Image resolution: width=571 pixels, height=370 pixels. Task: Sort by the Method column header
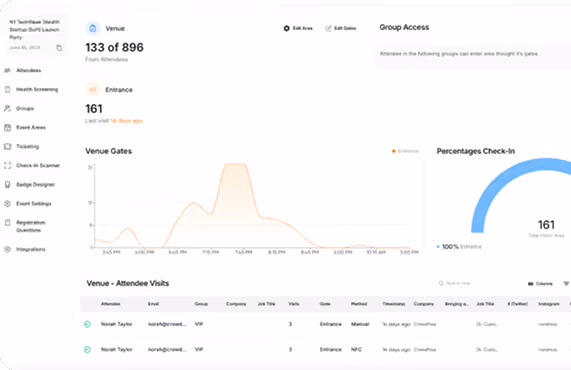click(359, 304)
